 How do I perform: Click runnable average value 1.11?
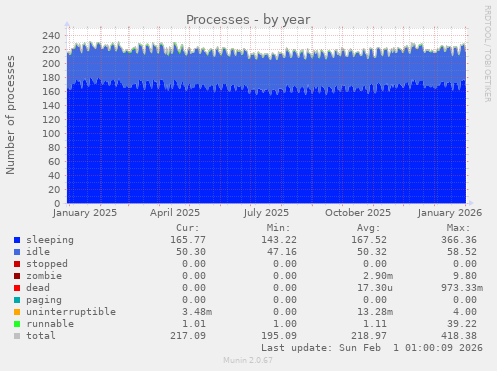point(375,324)
